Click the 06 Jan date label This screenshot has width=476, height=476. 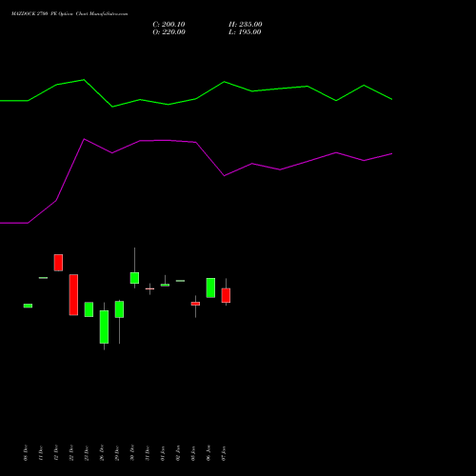tap(208, 452)
